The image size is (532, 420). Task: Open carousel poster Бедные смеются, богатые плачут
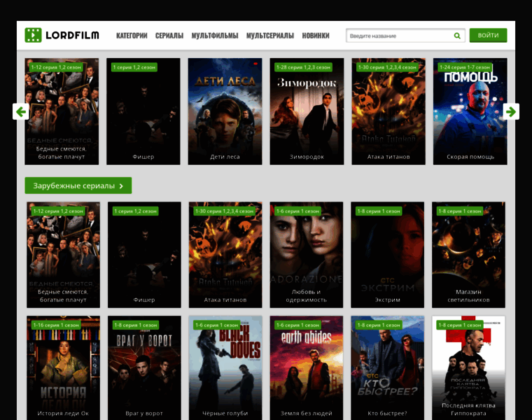pyautogui.click(x=62, y=111)
